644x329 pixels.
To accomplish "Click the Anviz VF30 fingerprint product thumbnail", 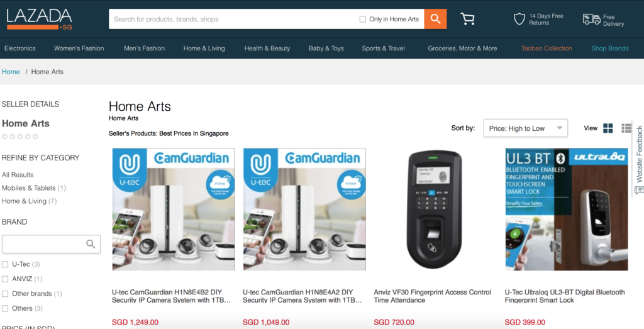I will 435,209.
